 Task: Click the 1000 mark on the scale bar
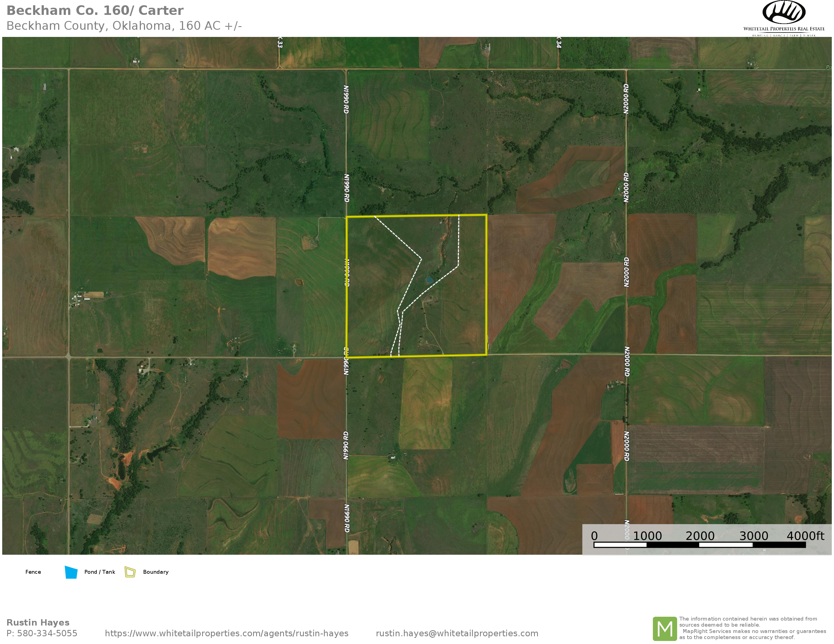tap(647, 536)
